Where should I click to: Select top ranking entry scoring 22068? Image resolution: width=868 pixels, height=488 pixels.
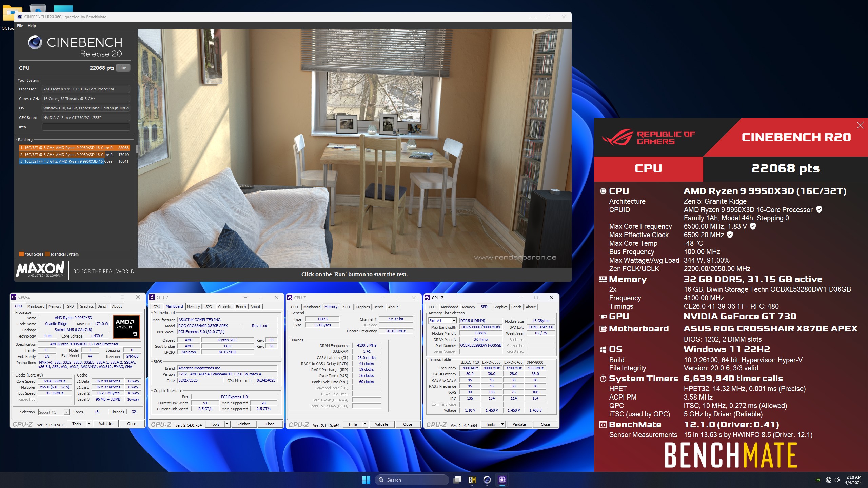(x=74, y=148)
